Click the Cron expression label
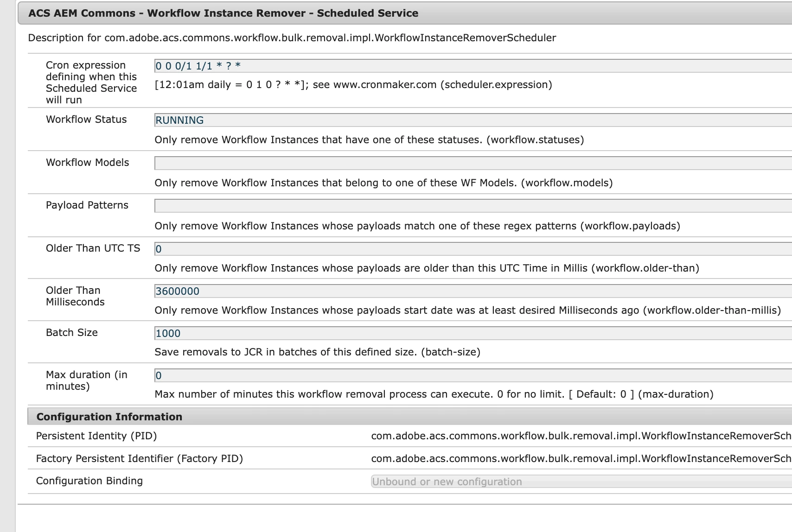792x532 pixels. pos(91,82)
